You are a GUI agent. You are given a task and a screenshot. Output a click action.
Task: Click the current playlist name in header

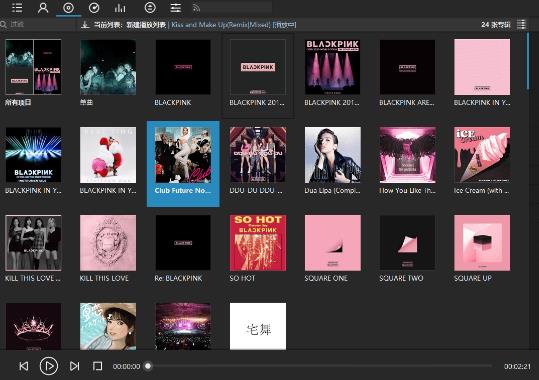[147, 25]
